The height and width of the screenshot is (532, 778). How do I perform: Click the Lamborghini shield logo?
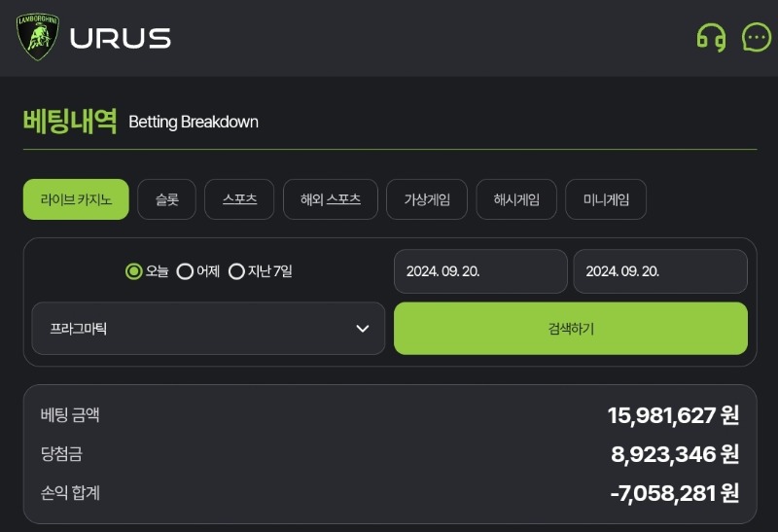point(38,37)
